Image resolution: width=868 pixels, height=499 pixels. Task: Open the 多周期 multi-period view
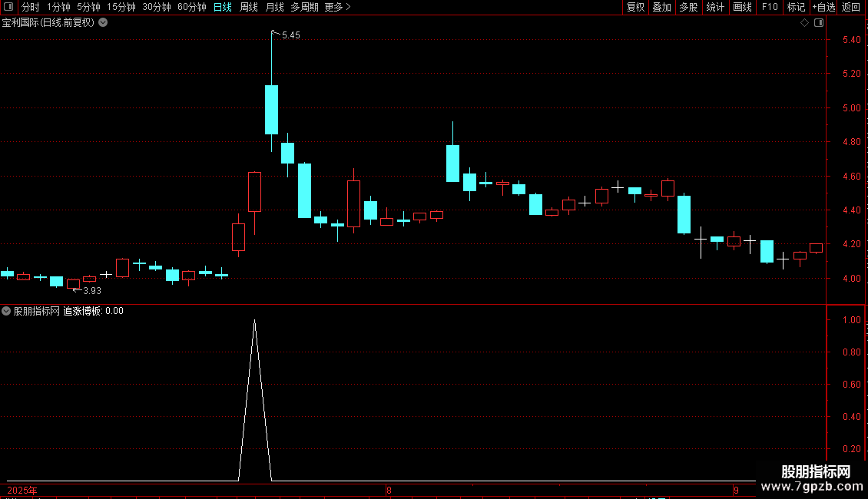pos(304,7)
